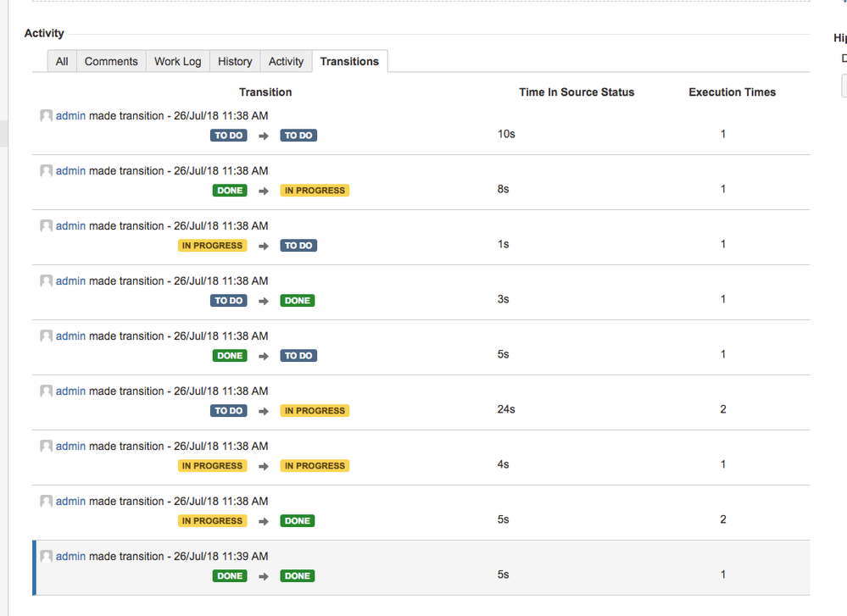This screenshot has height=616, width=847.
Task: Click IN PROGRESS source badge in 4s row
Action: click(x=212, y=466)
